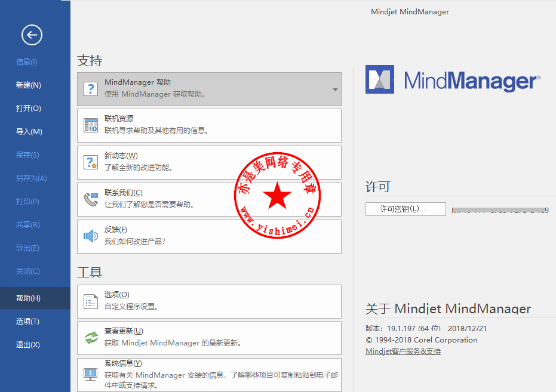Select 打印(P) in the sidebar
Image resolution: width=556 pixels, height=392 pixels.
(27, 202)
